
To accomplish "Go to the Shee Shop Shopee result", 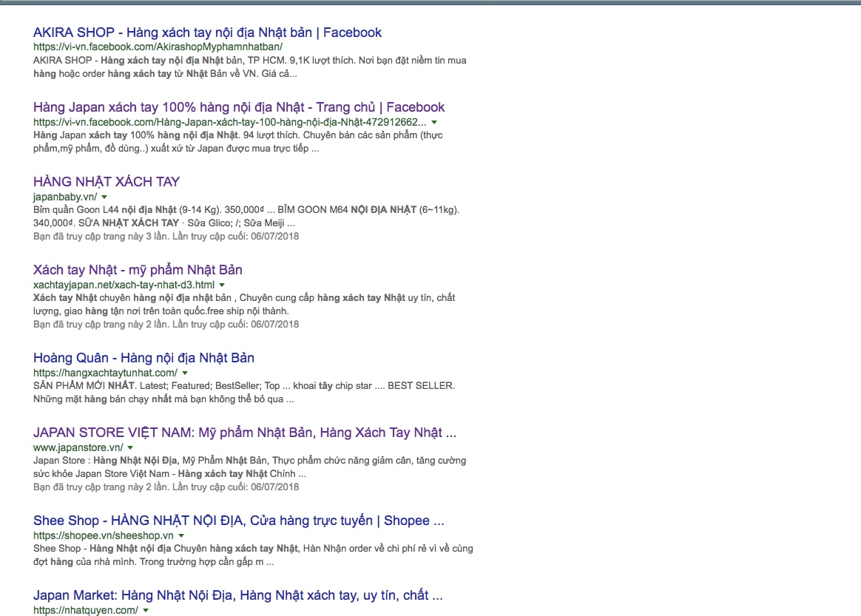I will (238, 521).
